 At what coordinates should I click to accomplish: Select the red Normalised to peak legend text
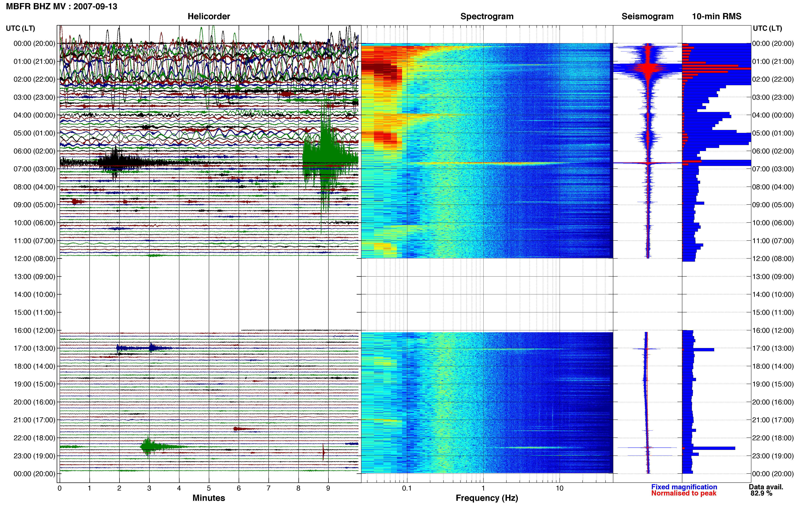684,493
